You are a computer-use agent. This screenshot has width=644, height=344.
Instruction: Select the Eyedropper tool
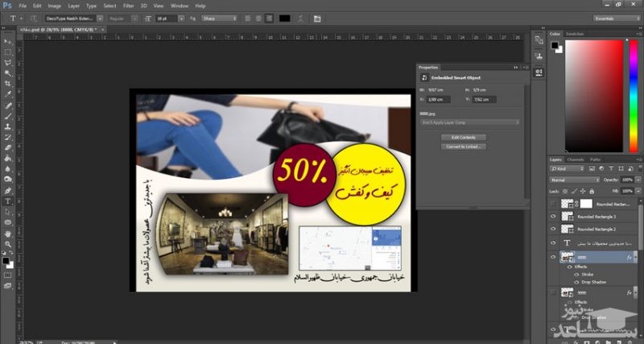(x=8, y=94)
